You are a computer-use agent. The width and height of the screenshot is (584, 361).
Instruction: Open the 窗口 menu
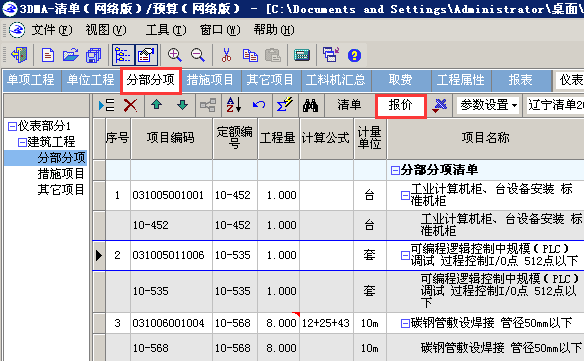220,30
